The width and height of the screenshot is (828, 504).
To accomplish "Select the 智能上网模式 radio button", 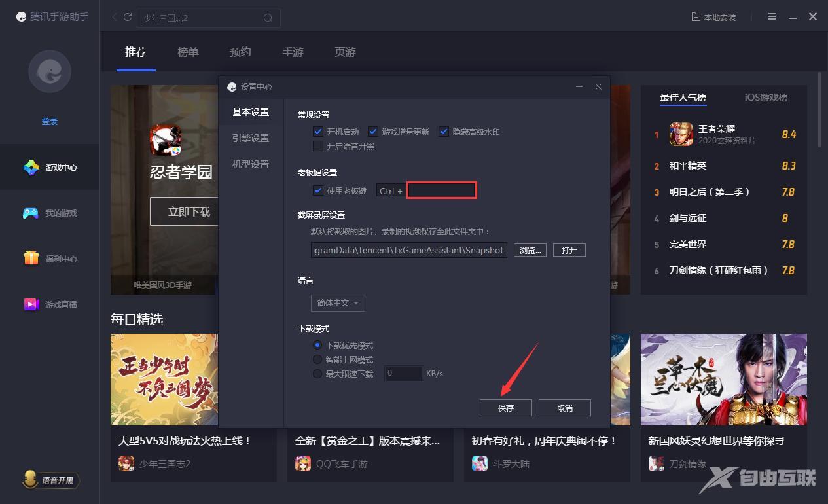I will pyautogui.click(x=317, y=359).
